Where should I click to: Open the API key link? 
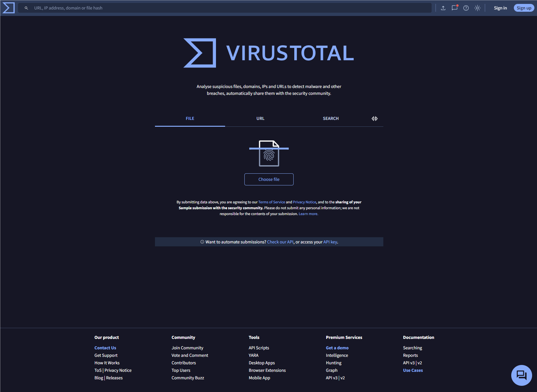click(330, 242)
